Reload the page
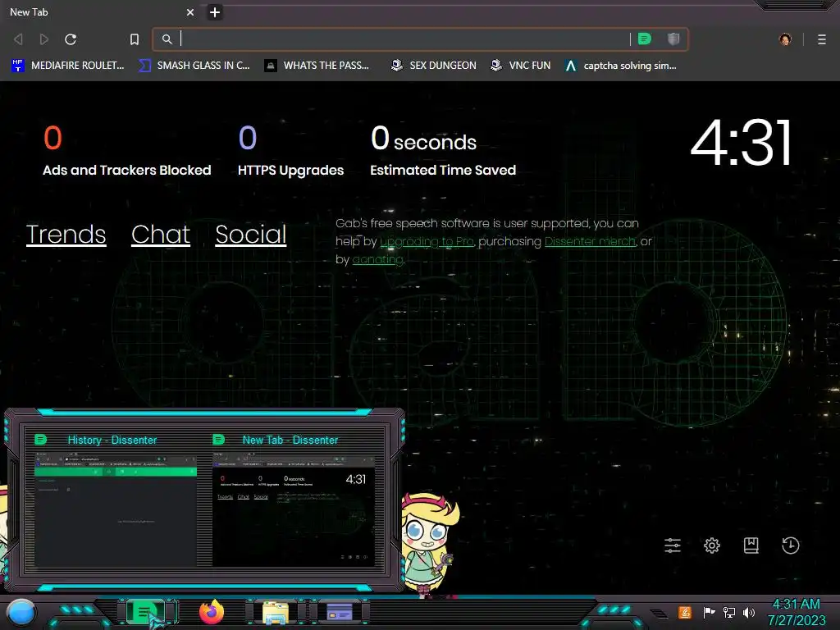 (x=71, y=39)
